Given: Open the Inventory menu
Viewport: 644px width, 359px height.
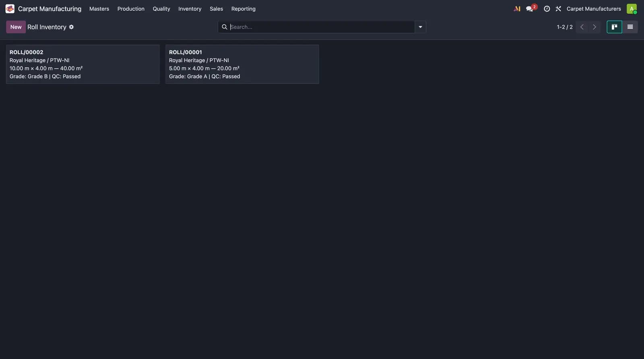Looking at the screenshot, I should tap(190, 8).
